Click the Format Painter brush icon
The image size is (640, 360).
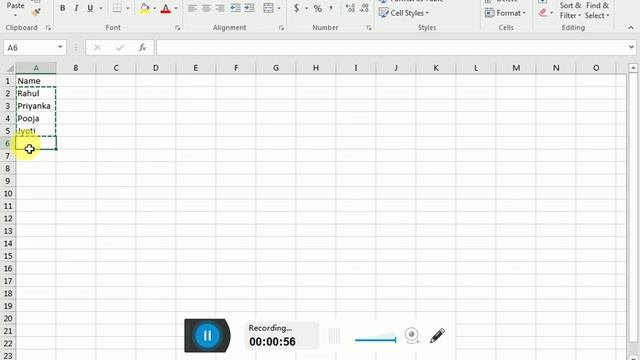coord(36,12)
